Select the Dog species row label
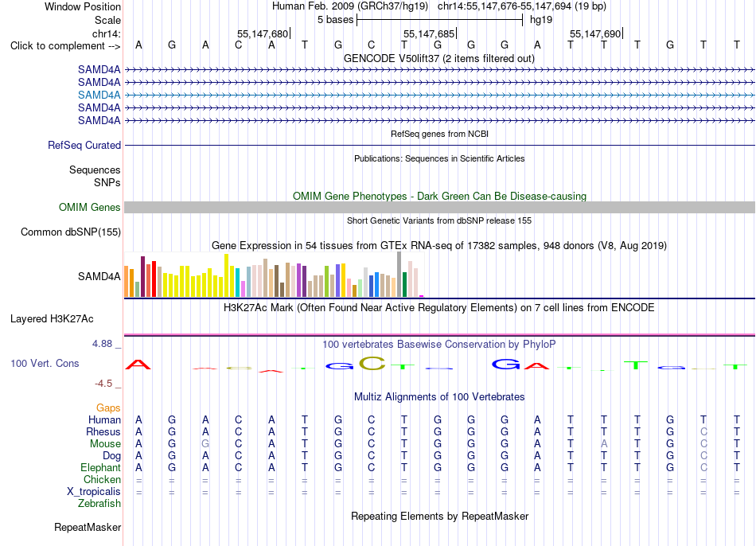The image size is (756, 546). pyautogui.click(x=111, y=456)
